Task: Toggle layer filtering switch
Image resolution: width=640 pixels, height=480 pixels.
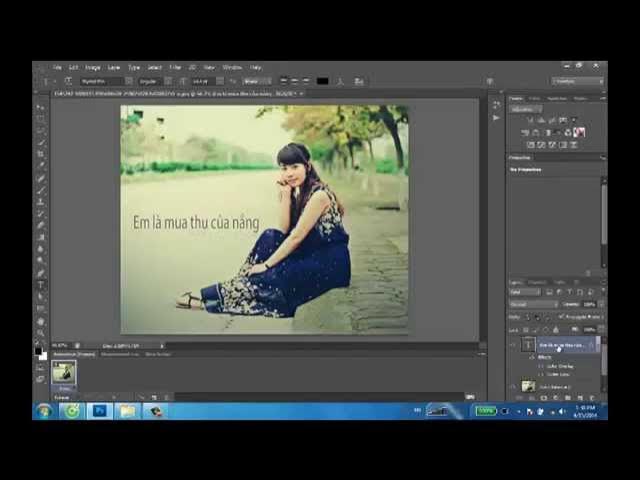Action: [603, 291]
